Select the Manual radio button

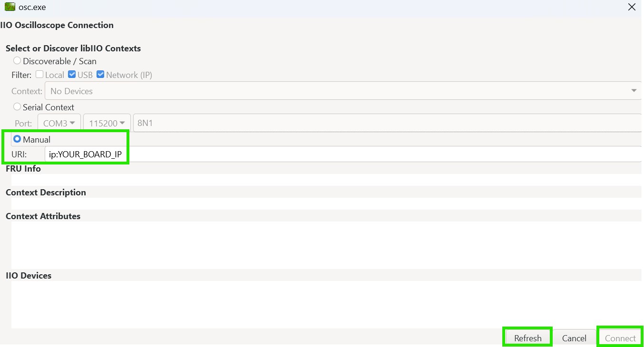[17, 139]
